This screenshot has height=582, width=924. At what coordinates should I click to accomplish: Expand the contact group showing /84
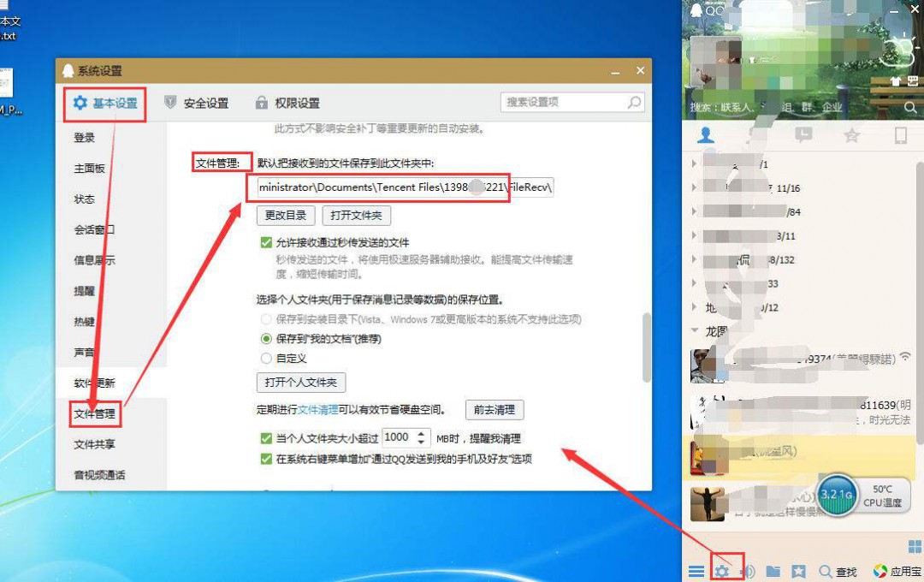click(694, 211)
